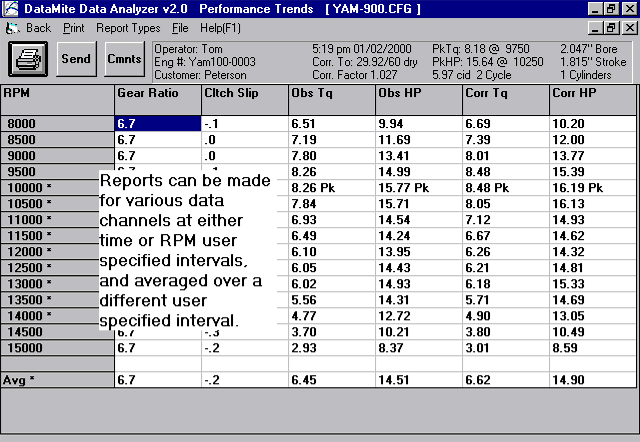Select the 11000 RPM row header
Viewport: 640px width, 442px height.
[50, 220]
